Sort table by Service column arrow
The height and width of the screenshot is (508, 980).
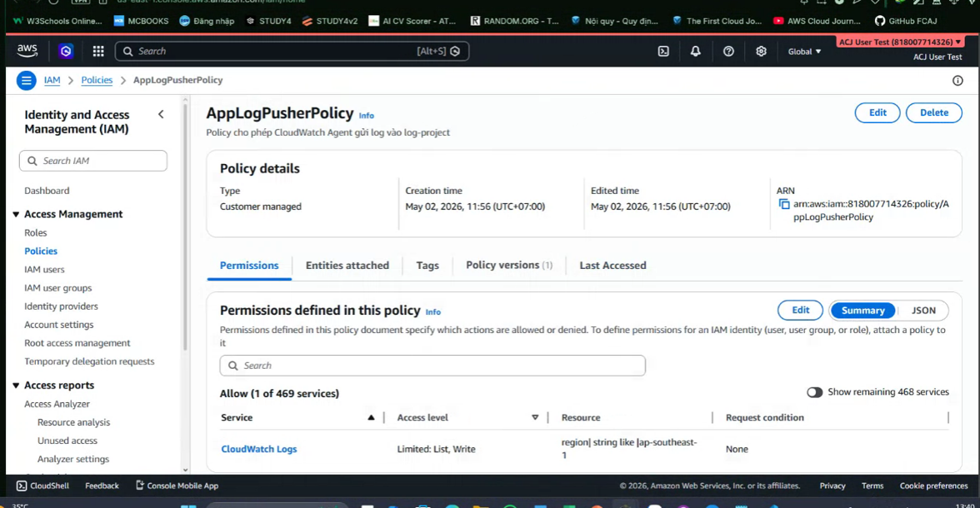click(372, 417)
